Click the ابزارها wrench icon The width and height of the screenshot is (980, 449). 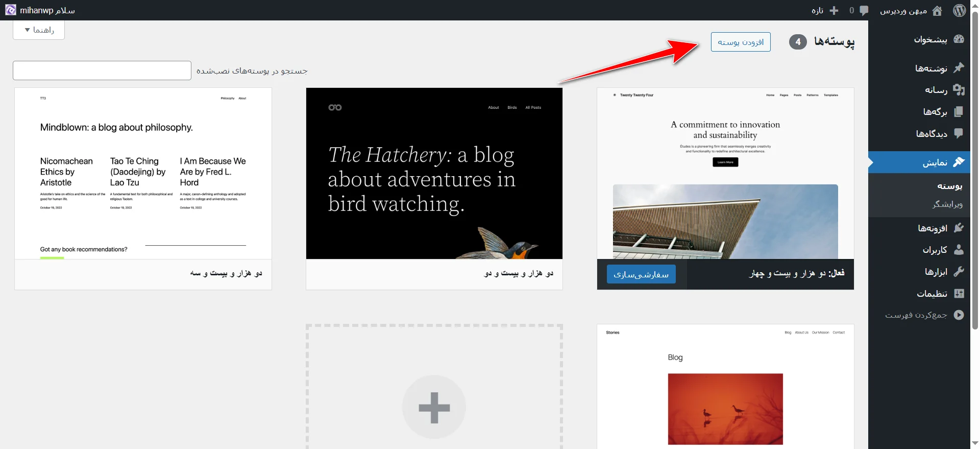[959, 271]
